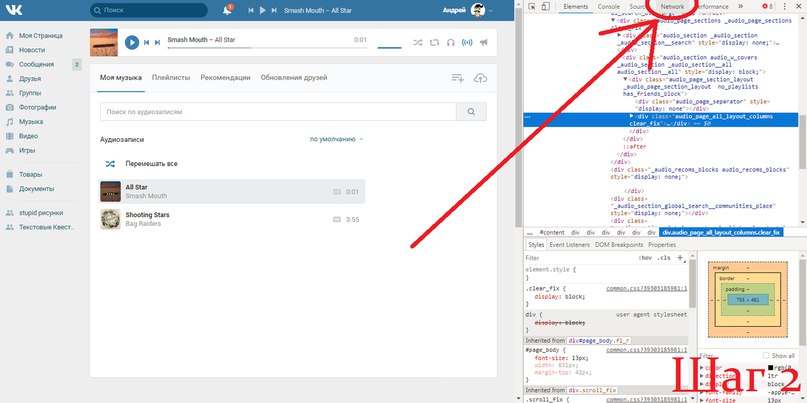
Task: Seek on the track progress bar
Action: point(268,48)
